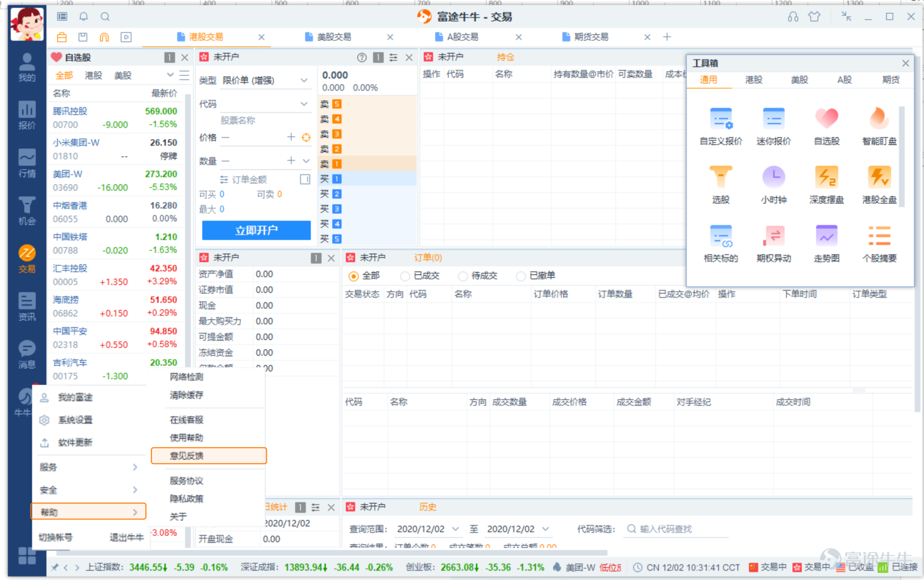The width and height of the screenshot is (924, 580).
Task: Expand the 数量 quantity dropdown arrow
Action: point(306,161)
